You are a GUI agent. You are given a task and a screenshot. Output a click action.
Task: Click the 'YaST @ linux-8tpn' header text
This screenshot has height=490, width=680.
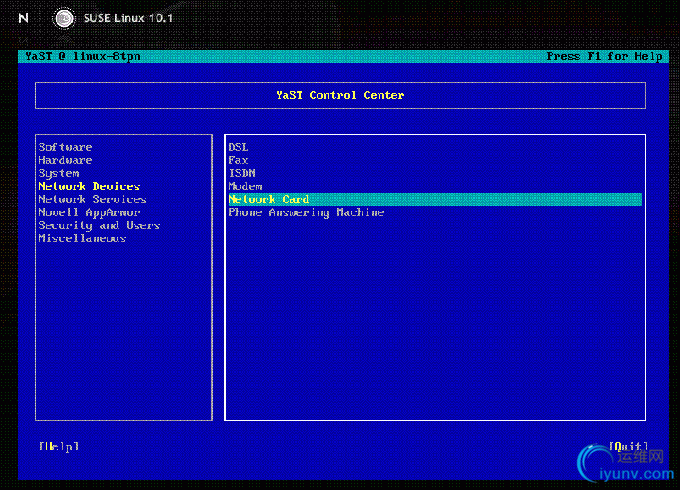pos(82,56)
